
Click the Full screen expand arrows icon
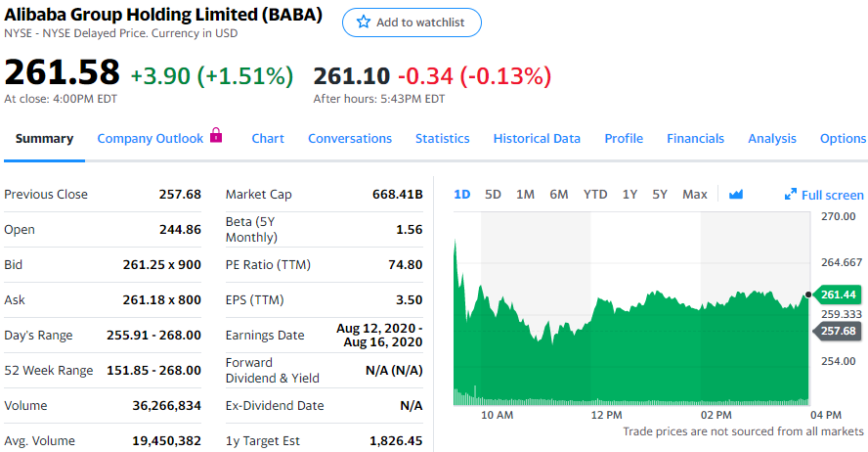coord(791,195)
